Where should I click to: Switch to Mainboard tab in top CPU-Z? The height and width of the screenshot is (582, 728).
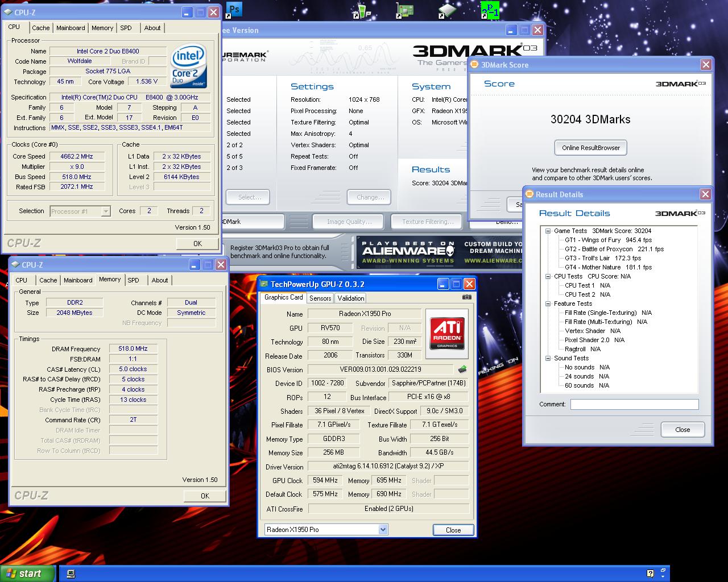(71, 28)
